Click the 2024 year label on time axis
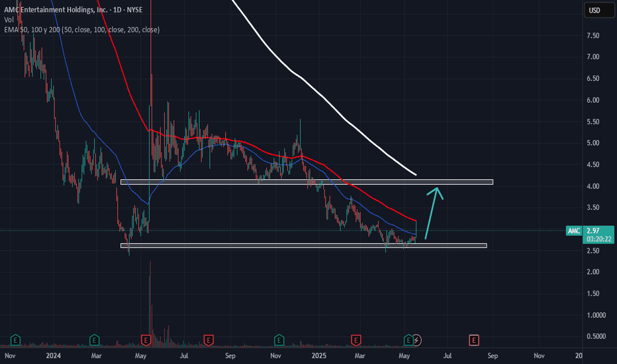 point(53,356)
